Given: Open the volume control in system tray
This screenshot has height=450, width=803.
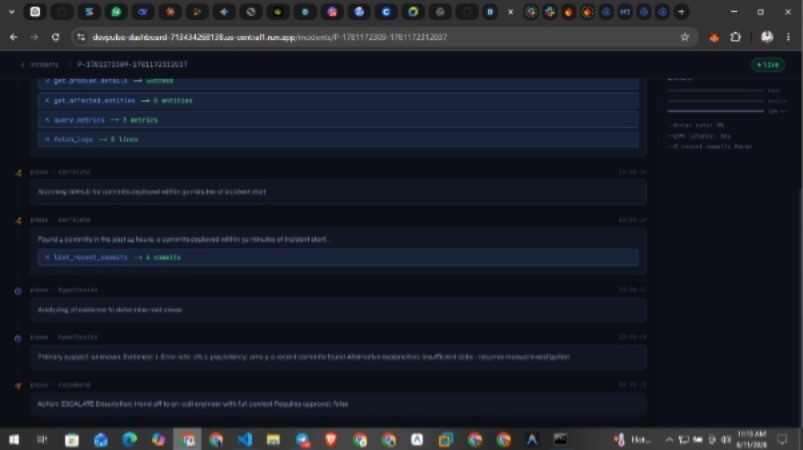Looking at the screenshot, I should 726,439.
